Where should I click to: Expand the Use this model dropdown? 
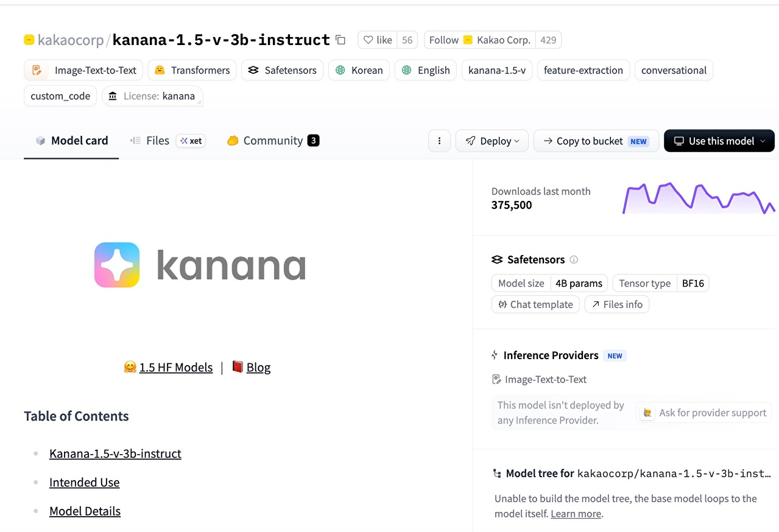pos(719,141)
